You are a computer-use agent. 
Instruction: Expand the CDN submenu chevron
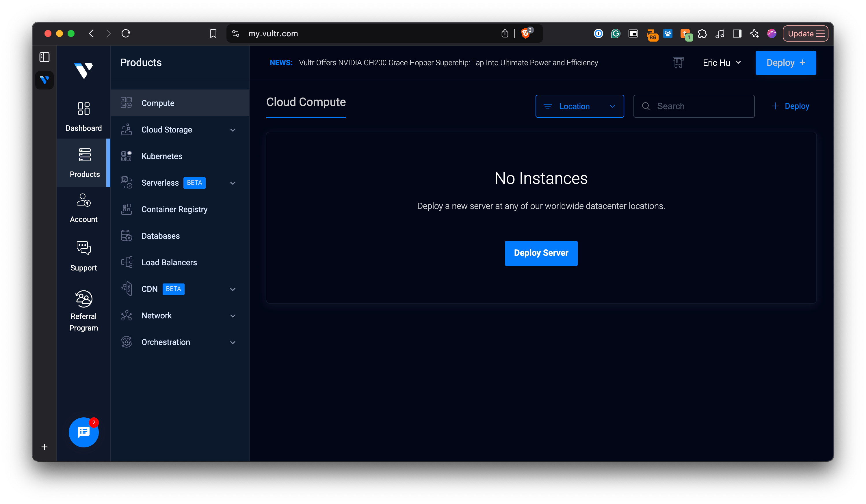[233, 289]
